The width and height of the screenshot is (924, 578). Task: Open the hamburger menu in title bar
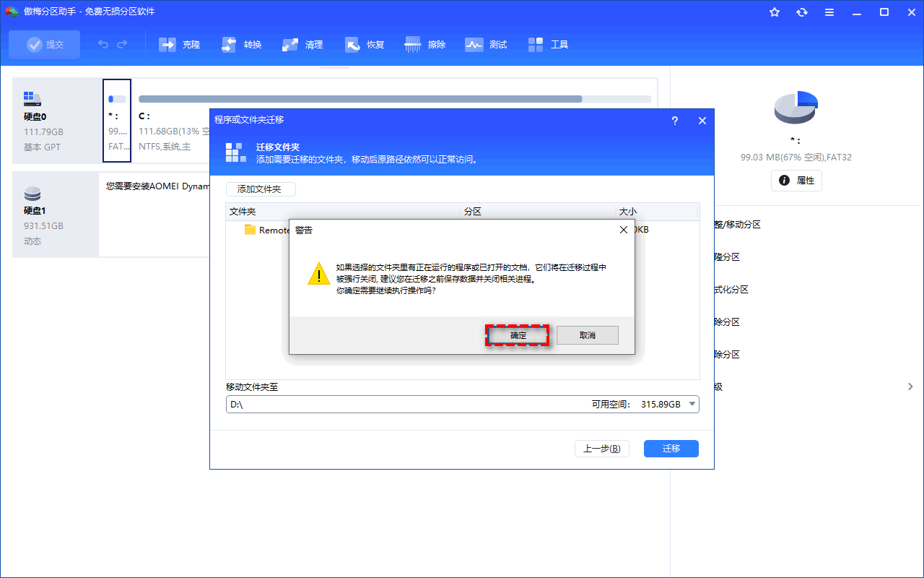[829, 12]
